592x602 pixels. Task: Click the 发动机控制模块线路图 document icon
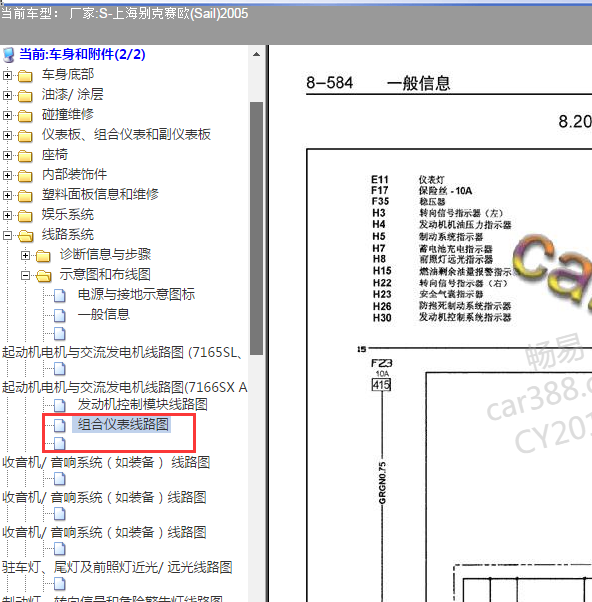click(60, 405)
